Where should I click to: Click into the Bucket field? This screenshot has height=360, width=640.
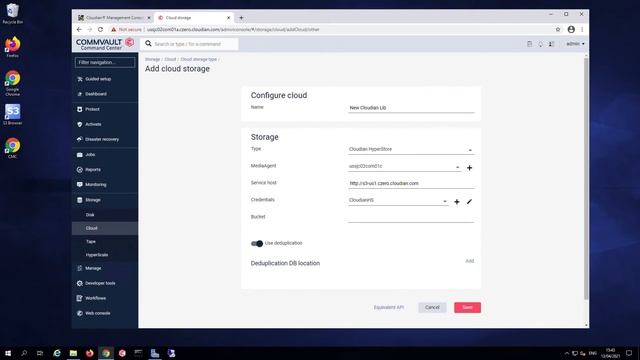click(x=411, y=218)
